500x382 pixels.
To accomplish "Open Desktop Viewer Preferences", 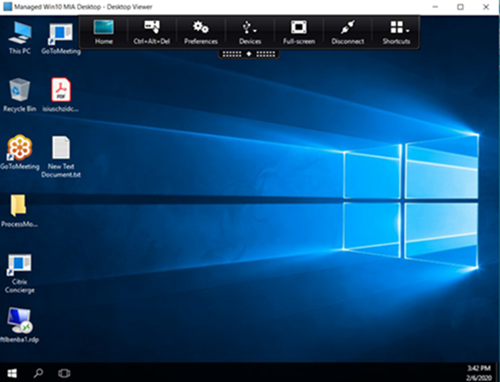I will 201,32.
